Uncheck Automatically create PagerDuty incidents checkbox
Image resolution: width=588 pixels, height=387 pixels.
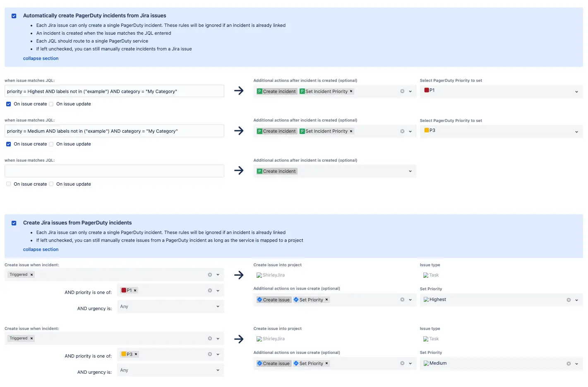point(14,16)
